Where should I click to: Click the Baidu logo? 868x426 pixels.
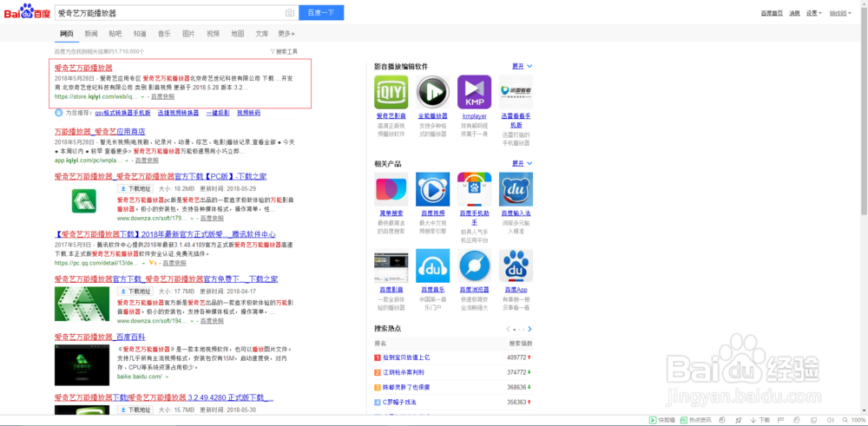pos(28,11)
